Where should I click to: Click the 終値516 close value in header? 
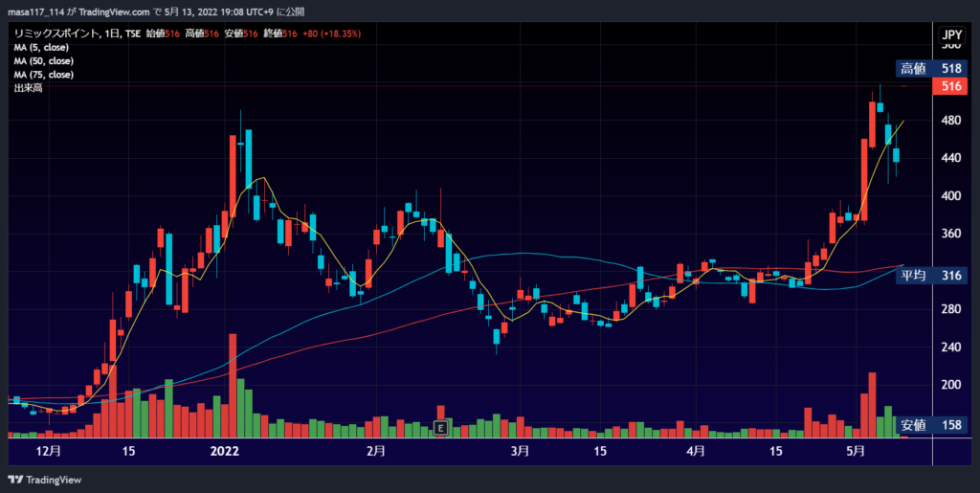point(280,34)
